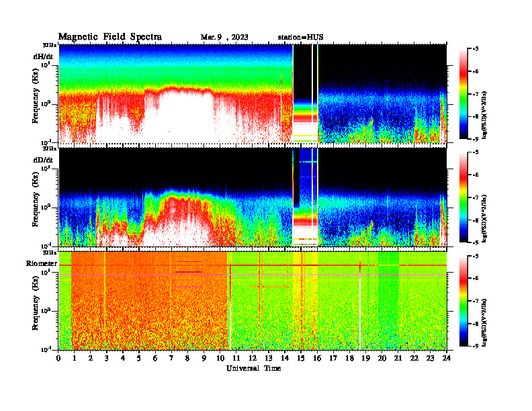Viewport: 532px width, 411px height.
Task: Open the dD/dt spectrogram plot
Action: click(x=253, y=197)
